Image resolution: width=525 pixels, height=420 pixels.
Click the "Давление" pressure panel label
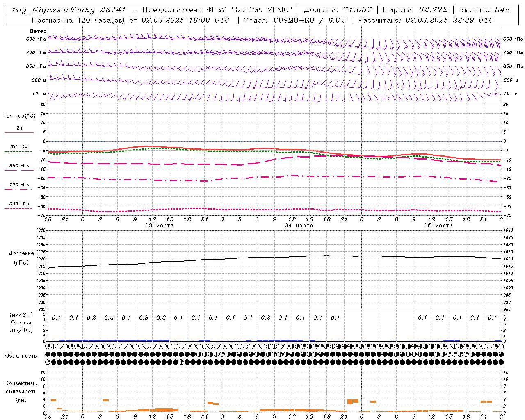[x=21, y=253]
